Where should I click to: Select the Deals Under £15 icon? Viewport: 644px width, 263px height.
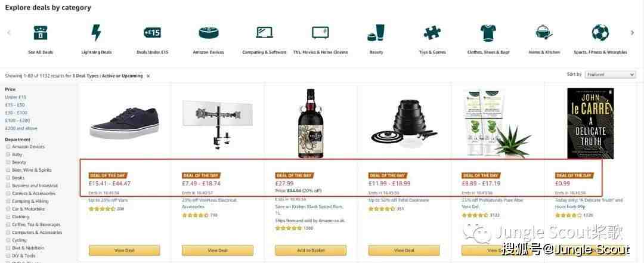(x=153, y=32)
